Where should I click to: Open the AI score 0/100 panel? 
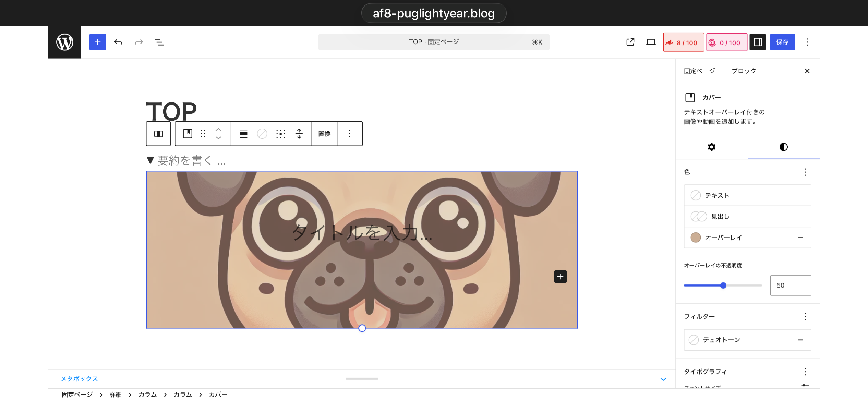pyautogui.click(x=727, y=42)
